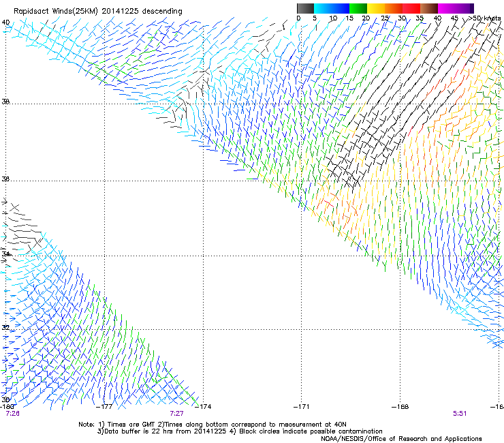504x443 pixels.
Task: Click the cyan-blue 5-15 knots legend band
Action: click(x=332, y=8)
